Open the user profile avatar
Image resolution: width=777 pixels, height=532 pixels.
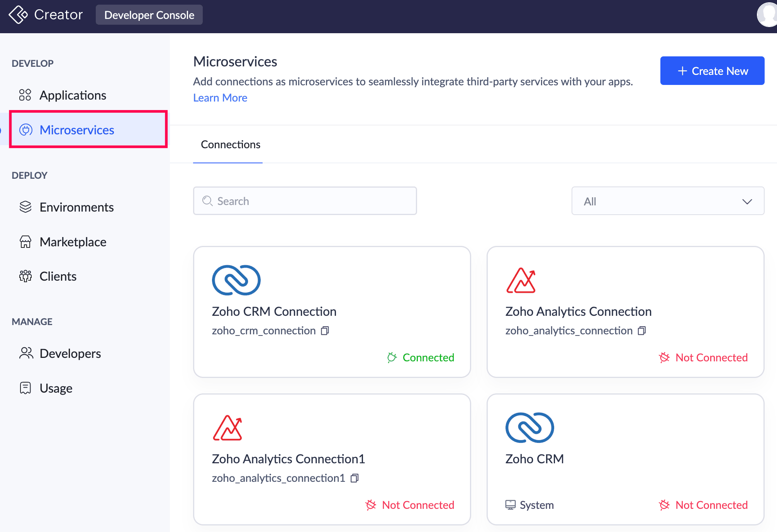(768, 15)
